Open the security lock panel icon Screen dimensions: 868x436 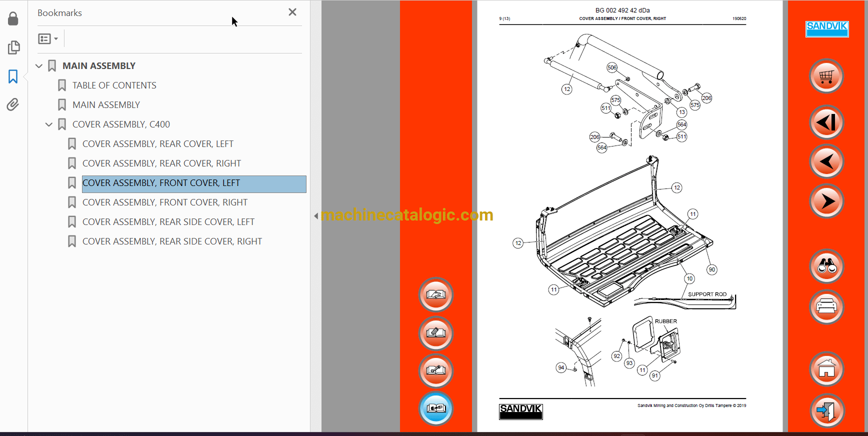[13, 19]
